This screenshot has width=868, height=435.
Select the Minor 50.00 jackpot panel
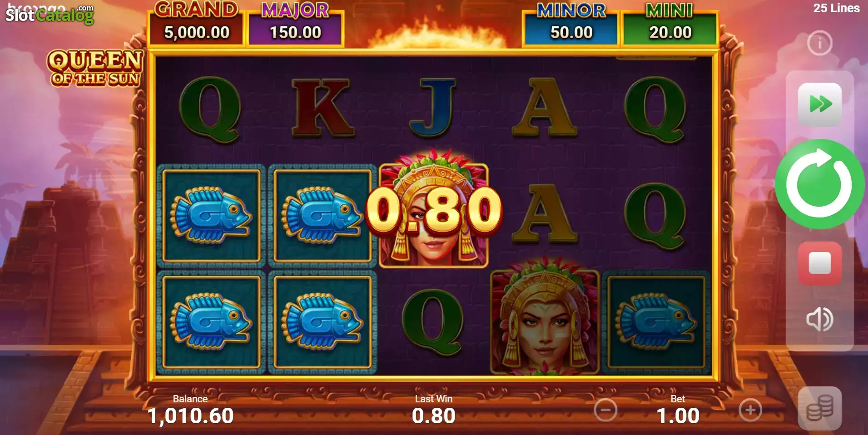(571, 24)
